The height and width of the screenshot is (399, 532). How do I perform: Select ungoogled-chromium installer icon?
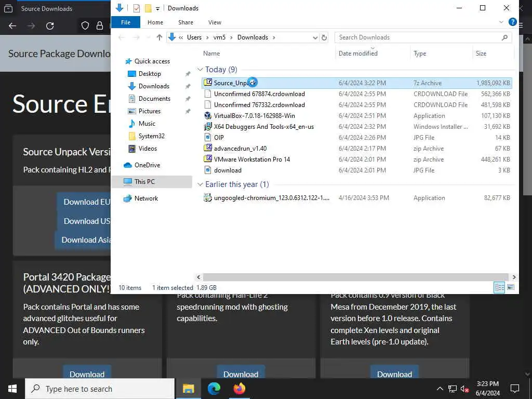[208, 197]
